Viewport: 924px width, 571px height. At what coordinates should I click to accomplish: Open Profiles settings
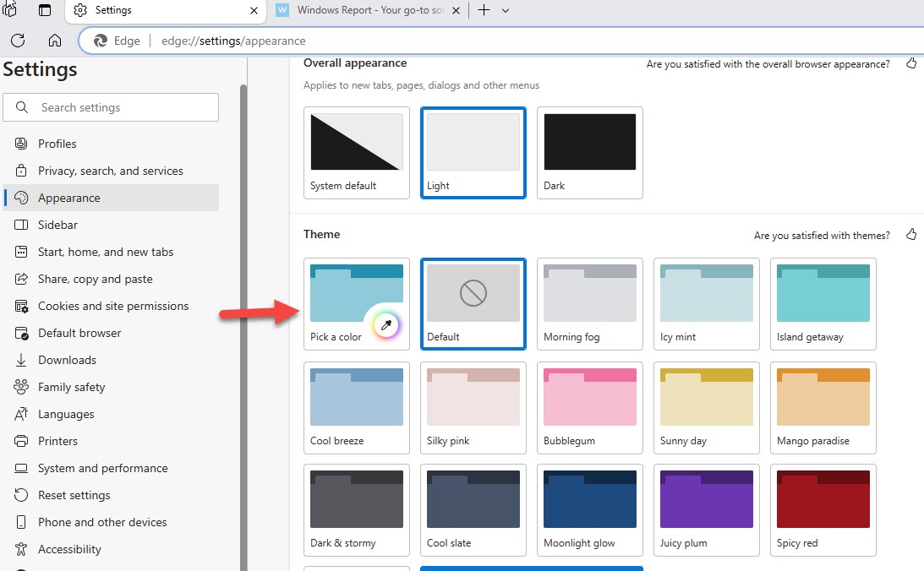(111, 144)
